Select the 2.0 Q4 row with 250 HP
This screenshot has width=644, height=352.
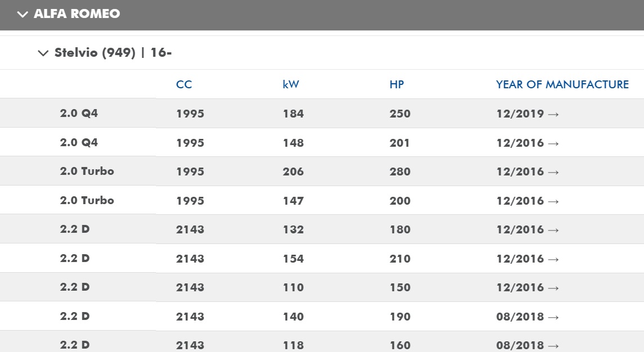pos(79,114)
